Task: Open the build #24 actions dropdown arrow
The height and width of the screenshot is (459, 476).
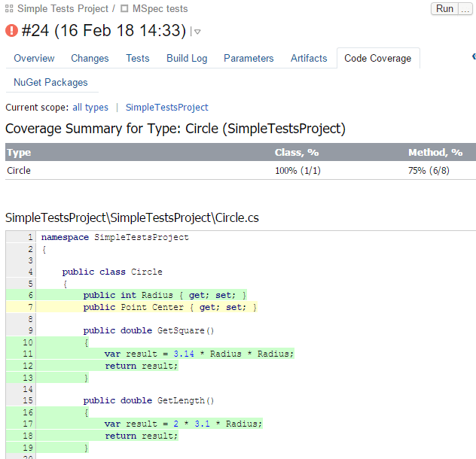Action: pyautogui.click(x=197, y=32)
